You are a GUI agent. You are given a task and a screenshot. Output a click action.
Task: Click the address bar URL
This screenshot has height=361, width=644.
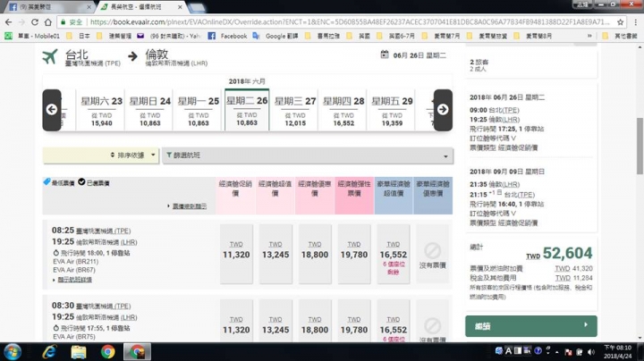tap(349, 22)
